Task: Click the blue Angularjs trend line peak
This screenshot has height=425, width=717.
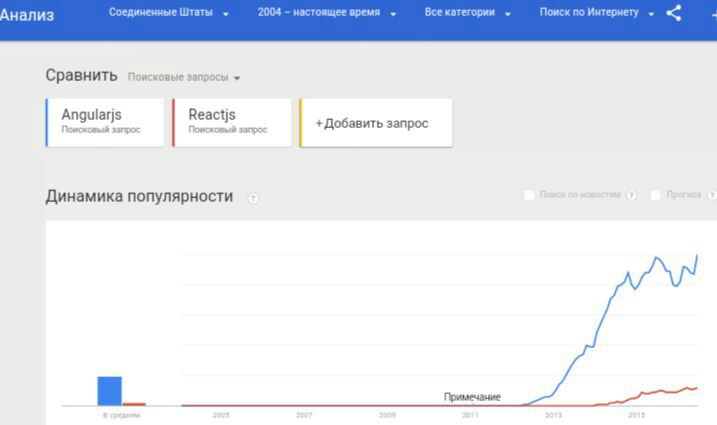Action: 657,258
